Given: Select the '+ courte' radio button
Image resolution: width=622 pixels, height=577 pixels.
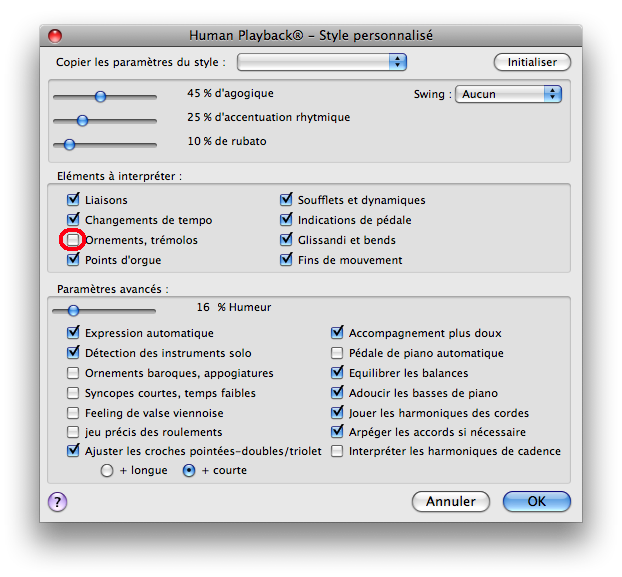Looking at the screenshot, I should coord(189,471).
